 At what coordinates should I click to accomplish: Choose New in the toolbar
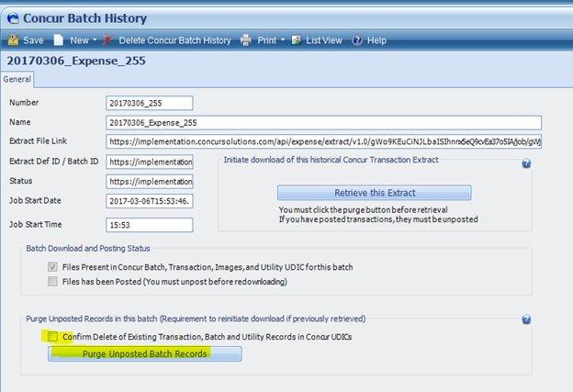(x=79, y=40)
